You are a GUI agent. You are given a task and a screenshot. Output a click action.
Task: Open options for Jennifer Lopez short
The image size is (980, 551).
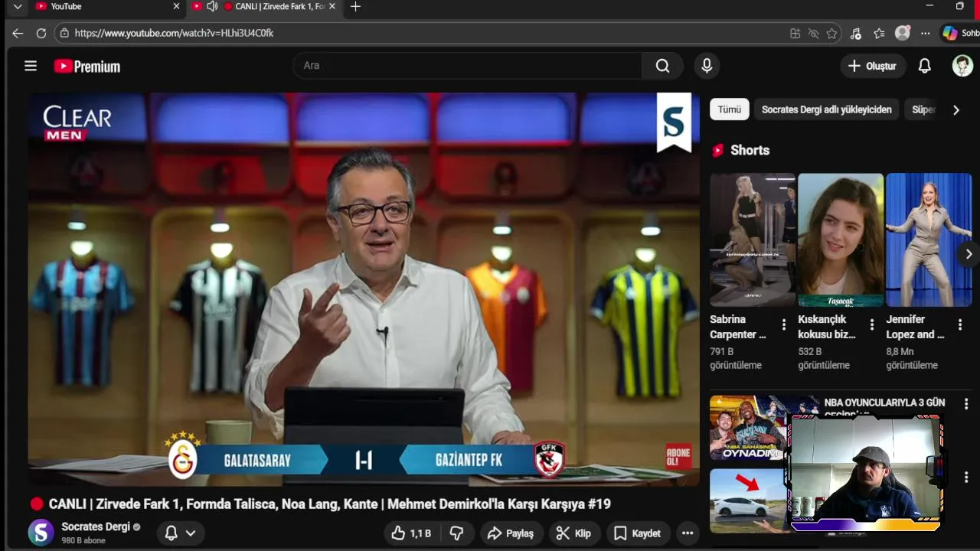[x=960, y=324]
